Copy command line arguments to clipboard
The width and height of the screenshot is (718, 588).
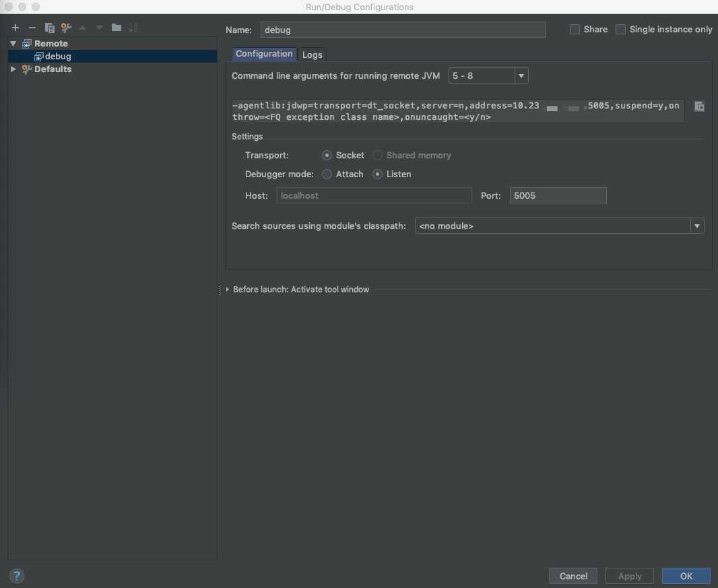pyautogui.click(x=698, y=106)
